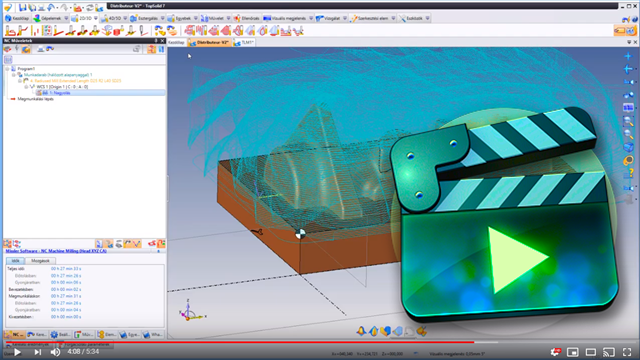Click the yellow bell-shaped icon below viewport
The image size is (640, 360).
tap(361, 331)
